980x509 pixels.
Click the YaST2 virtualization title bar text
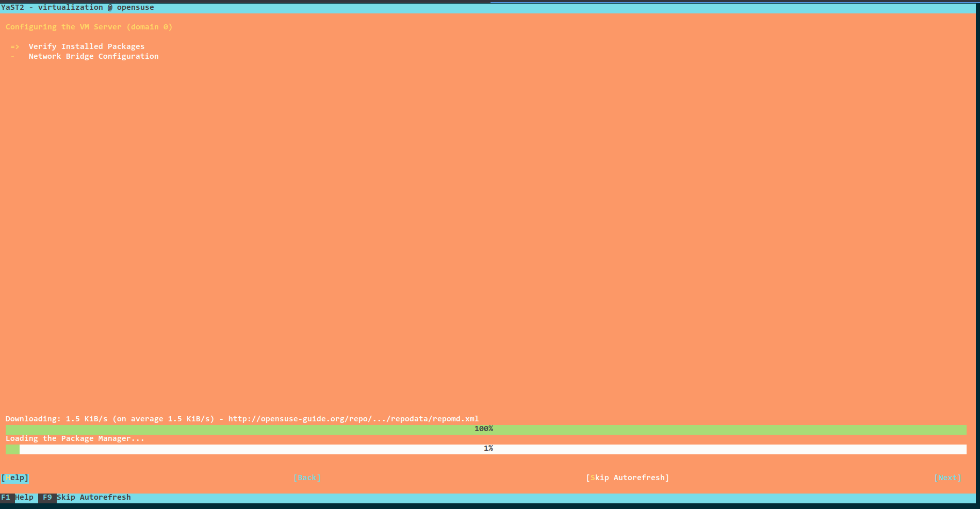(x=77, y=7)
